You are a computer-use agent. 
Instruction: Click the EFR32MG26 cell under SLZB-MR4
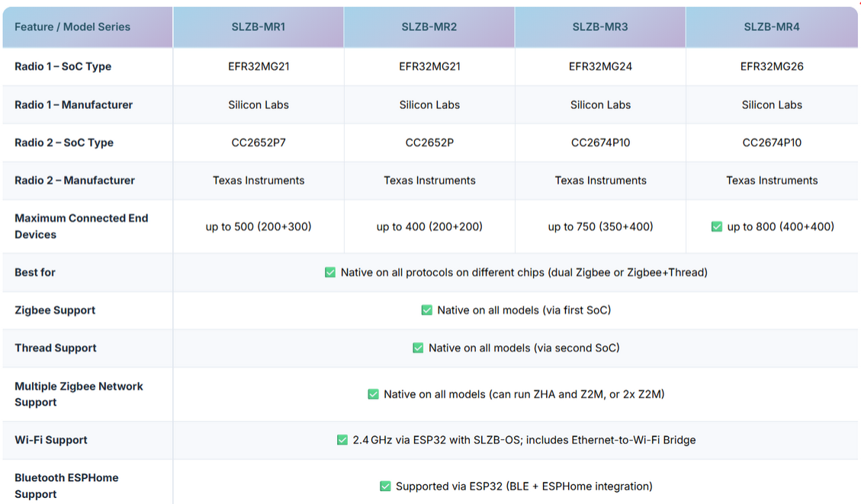[x=772, y=66]
